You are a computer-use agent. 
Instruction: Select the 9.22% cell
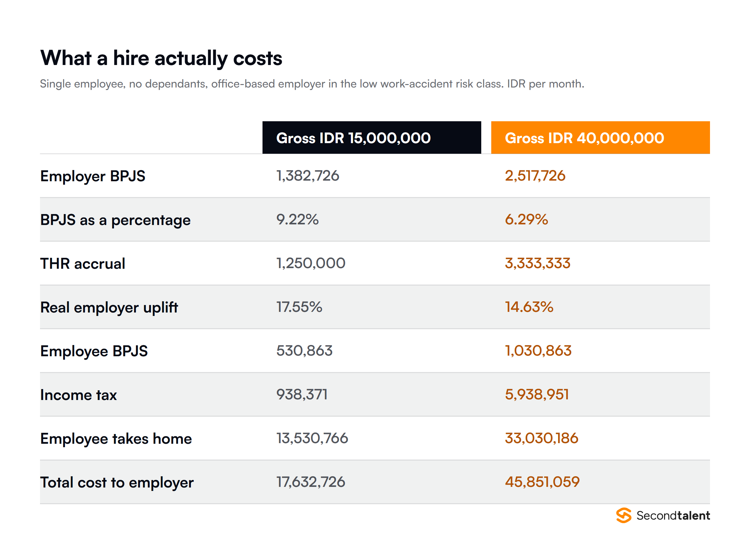click(297, 219)
